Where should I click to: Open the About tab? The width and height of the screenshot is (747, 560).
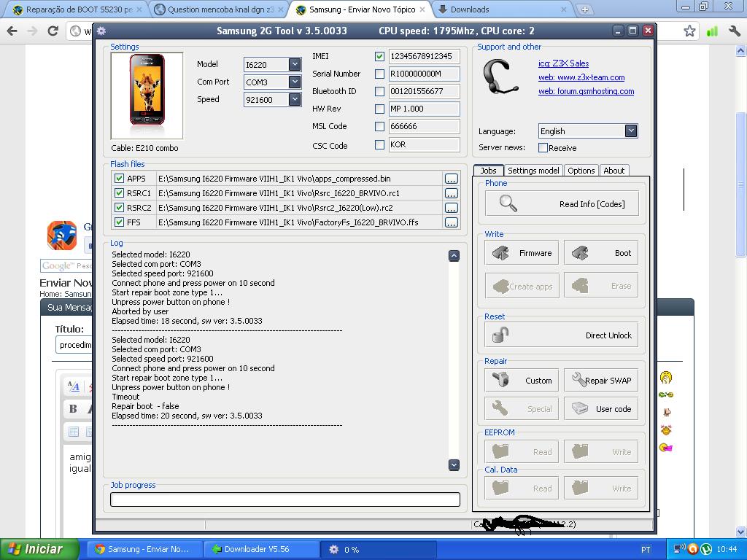click(614, 171)
